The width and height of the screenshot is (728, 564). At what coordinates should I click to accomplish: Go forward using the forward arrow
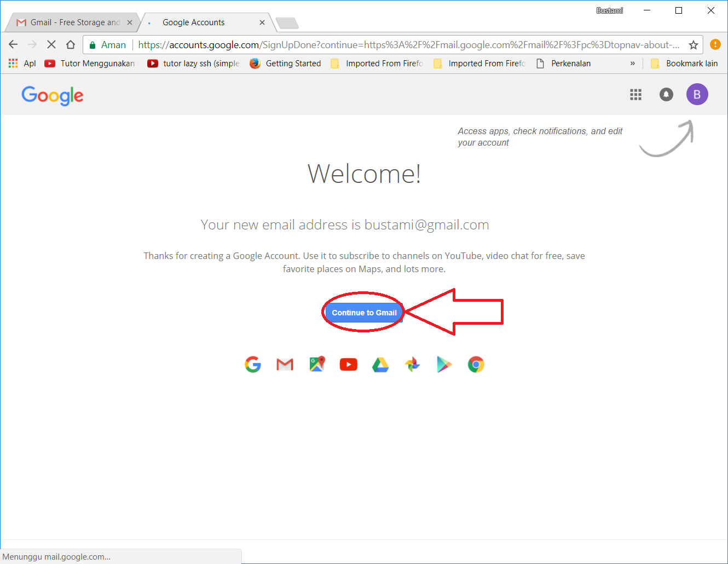tap(32, 45)
